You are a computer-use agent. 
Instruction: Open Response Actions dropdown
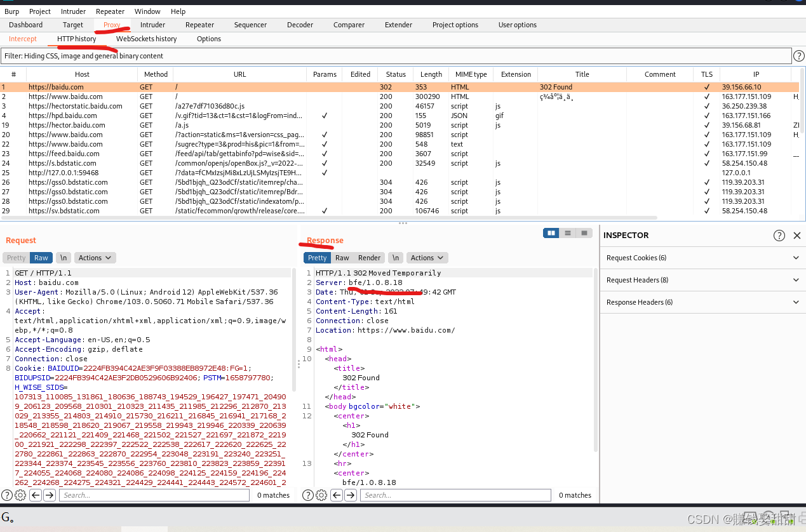[x=427, y=258]
